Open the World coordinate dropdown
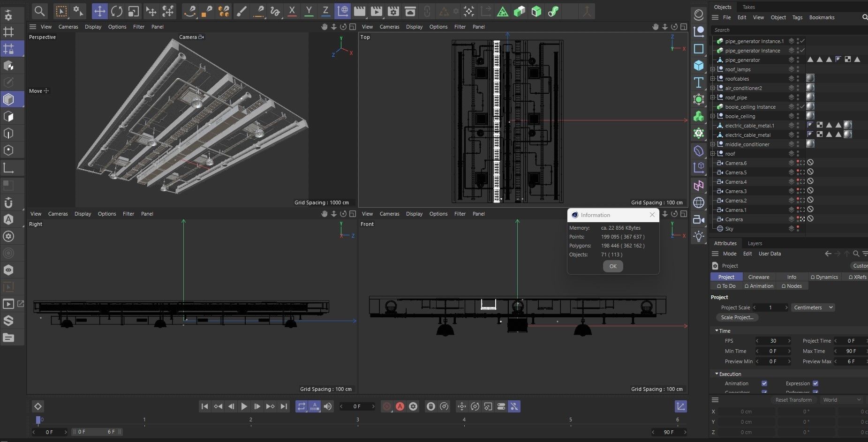 (842, 400)
